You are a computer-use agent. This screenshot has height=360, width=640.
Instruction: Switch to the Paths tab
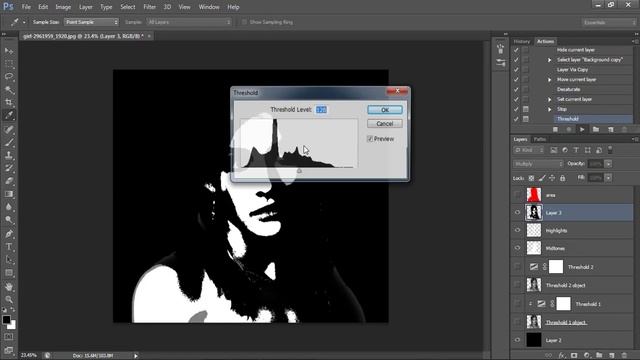point(540,140)
